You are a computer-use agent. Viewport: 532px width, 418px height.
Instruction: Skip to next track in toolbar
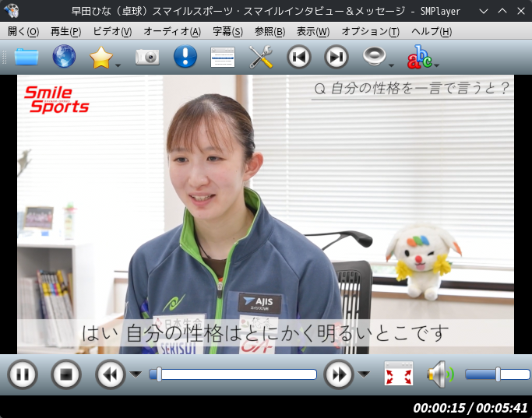click(x=336, y=57)
